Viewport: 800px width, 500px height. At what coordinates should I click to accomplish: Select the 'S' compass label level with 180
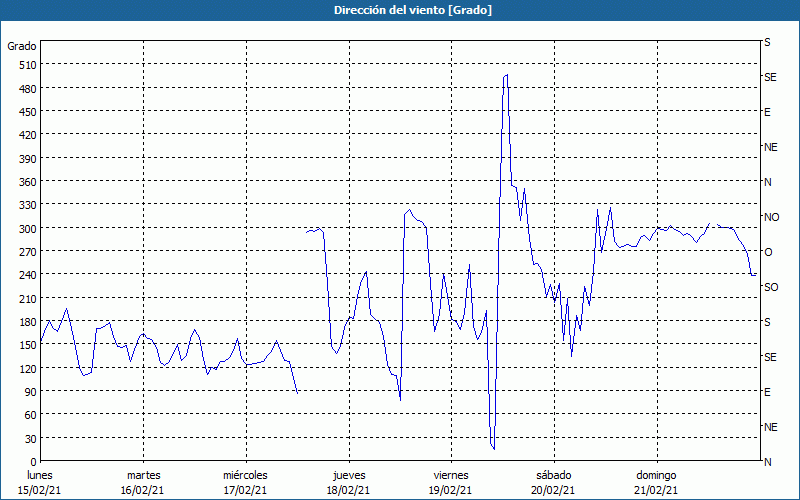[767, 322]
